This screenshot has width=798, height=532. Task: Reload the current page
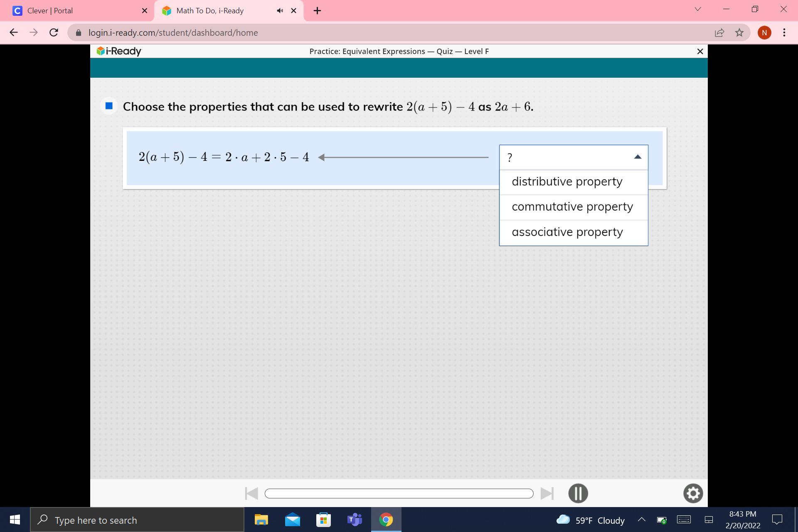pos(54,32)
